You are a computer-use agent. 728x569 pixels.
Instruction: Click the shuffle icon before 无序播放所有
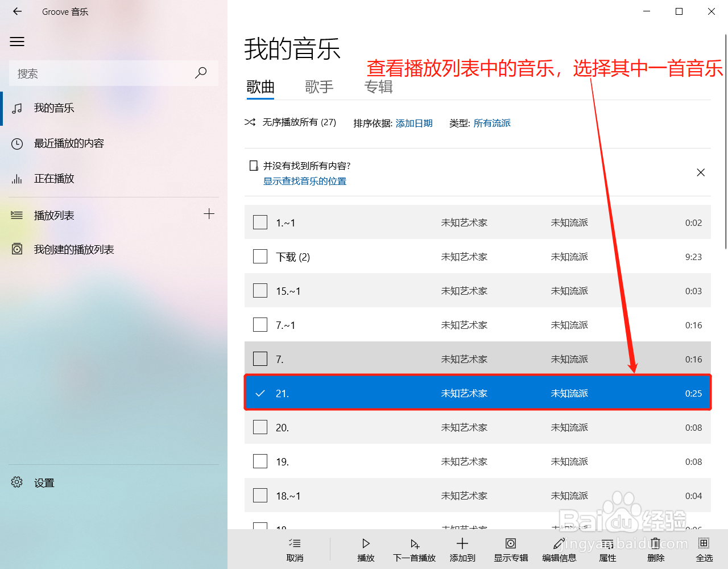(x=250, y=122)
